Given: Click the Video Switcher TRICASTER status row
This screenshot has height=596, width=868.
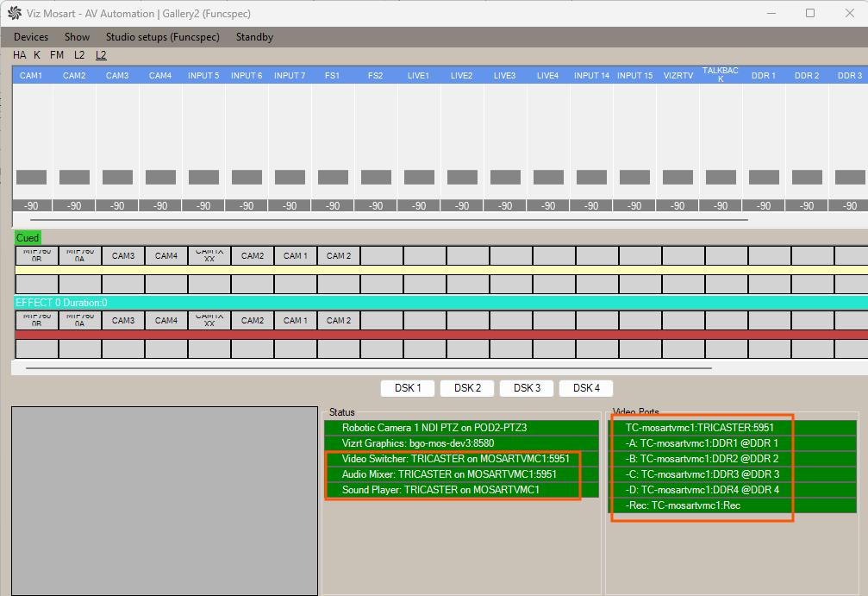Looking at the screenshot, I should coord(455,459).
